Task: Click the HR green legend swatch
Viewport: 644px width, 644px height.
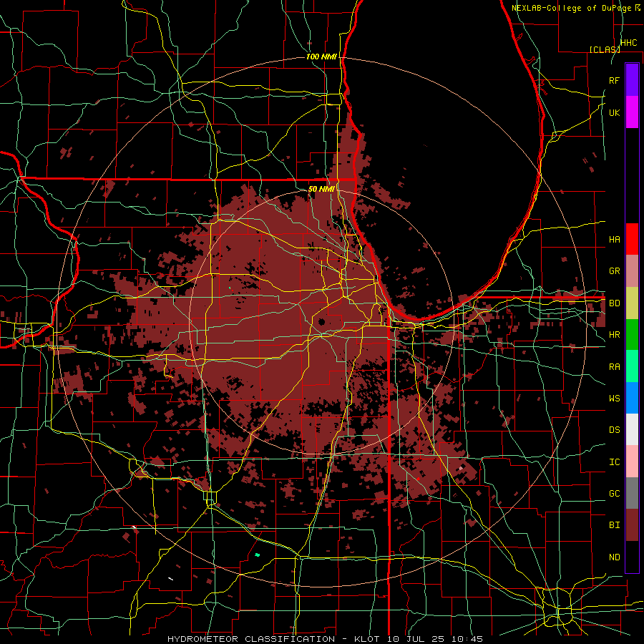Action: 632,335
